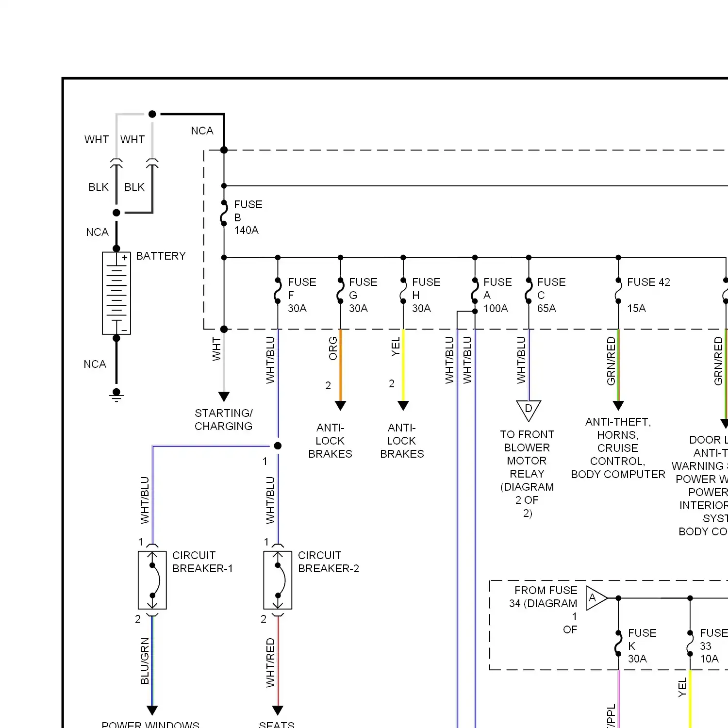Click the ground symbol below the battery

point(116,396)
